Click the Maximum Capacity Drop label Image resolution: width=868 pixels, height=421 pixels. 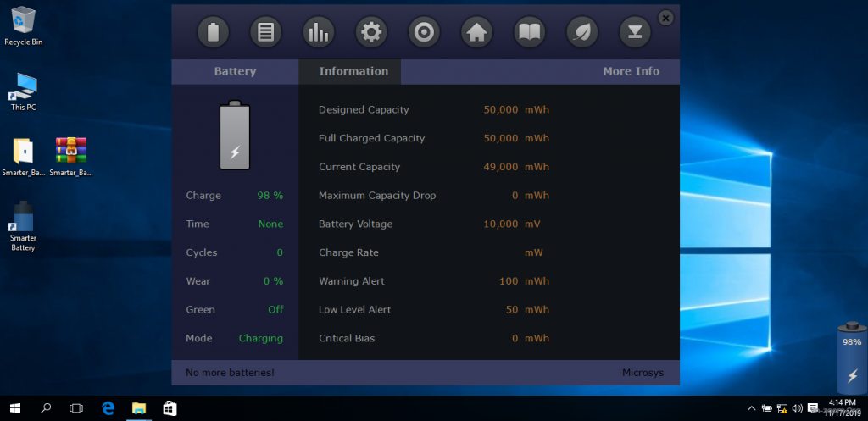[x=377, y=196]
